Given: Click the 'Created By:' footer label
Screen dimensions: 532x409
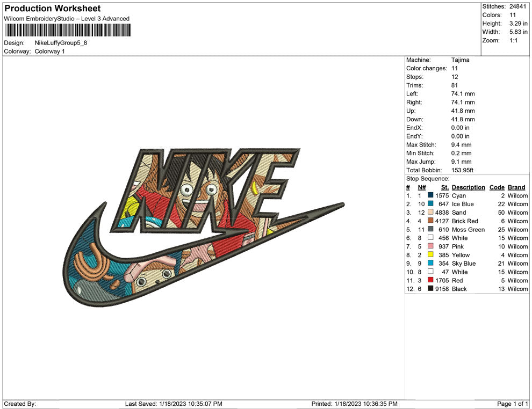Looking at the screenshot, I should click(x=20, y=404).
